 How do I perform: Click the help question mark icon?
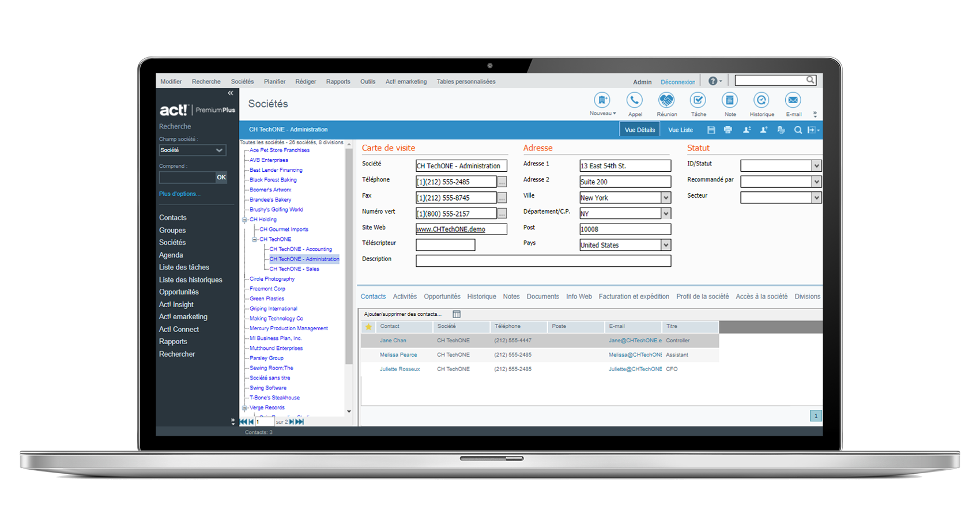[x=713, y=81]
